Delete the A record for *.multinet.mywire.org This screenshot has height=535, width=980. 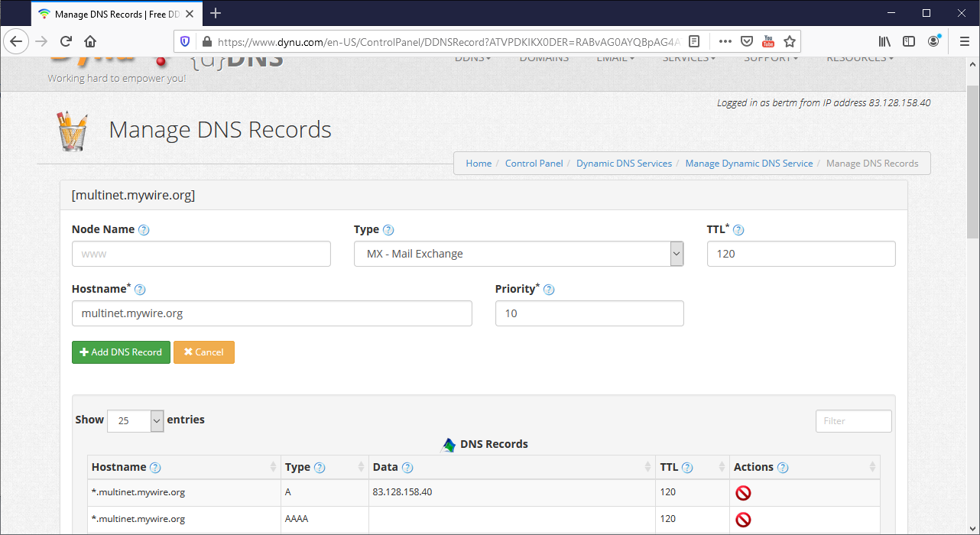click(x=742, y=493)
